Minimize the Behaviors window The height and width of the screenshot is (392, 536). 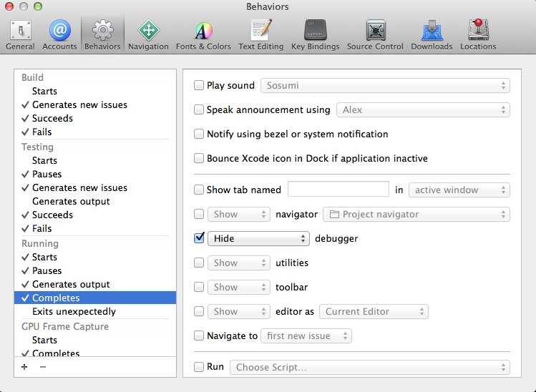pos(24,6)
